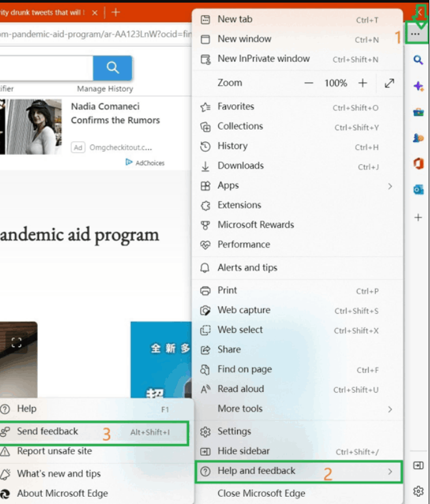Open the sidebar Microsoft Office icon
Screen dimensions: 430x504
[418, 164]
